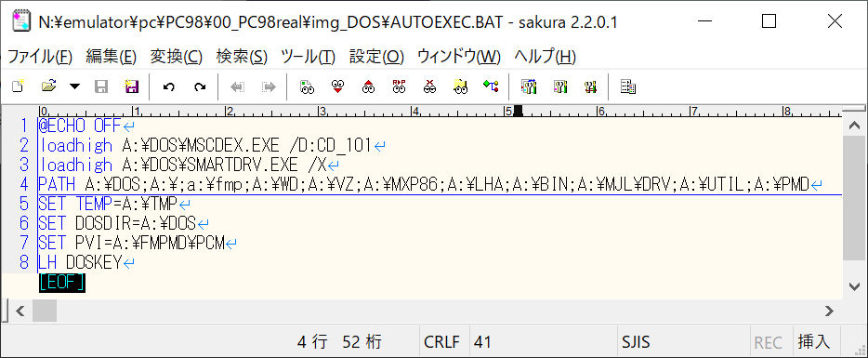Open the ファイル(F) menu
This screenshot has height=358, width=868.
pos(40,56)
